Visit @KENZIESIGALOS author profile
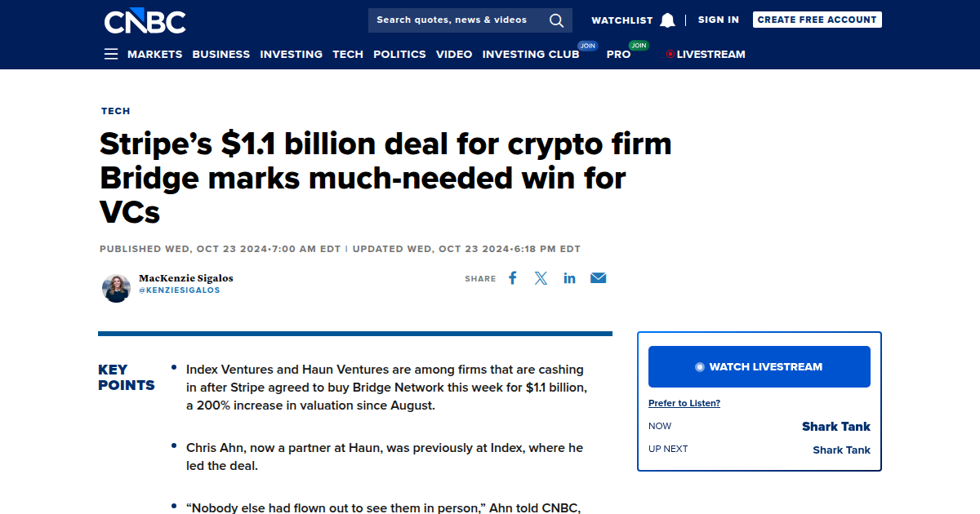Viewport: 980px width, 514px height. (181, 290)
